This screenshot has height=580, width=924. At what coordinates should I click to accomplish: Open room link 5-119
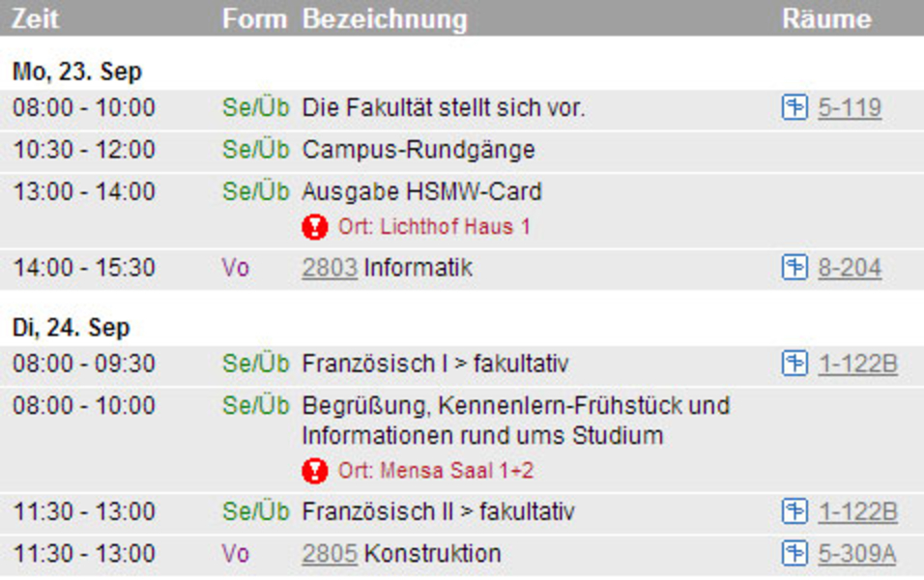850,108
